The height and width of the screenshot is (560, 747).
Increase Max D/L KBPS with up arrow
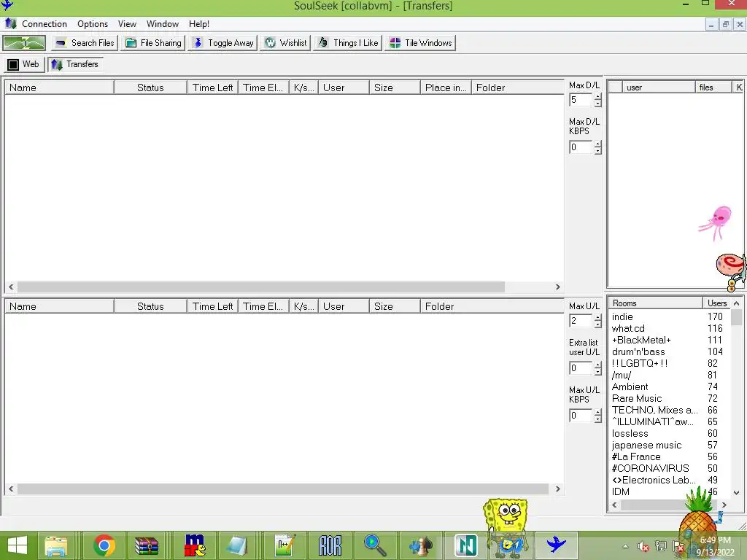[x=598, y=144]
